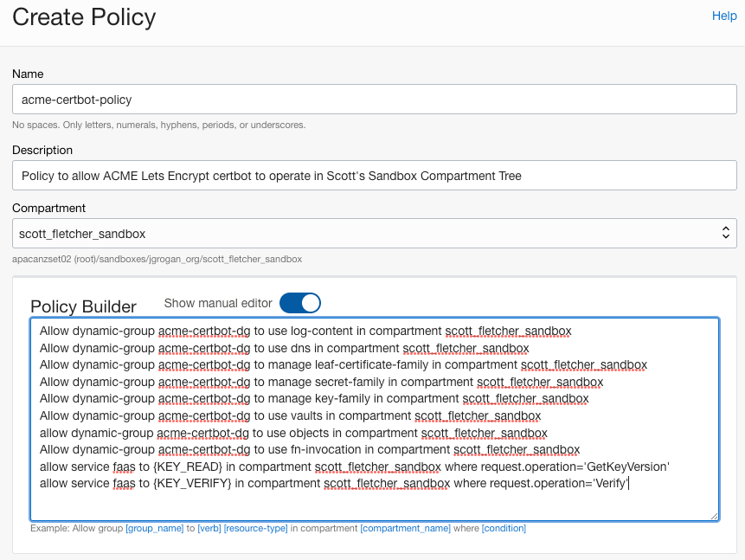
Task: Click the fn-invocation policy statement
Action: click(309, 449)
